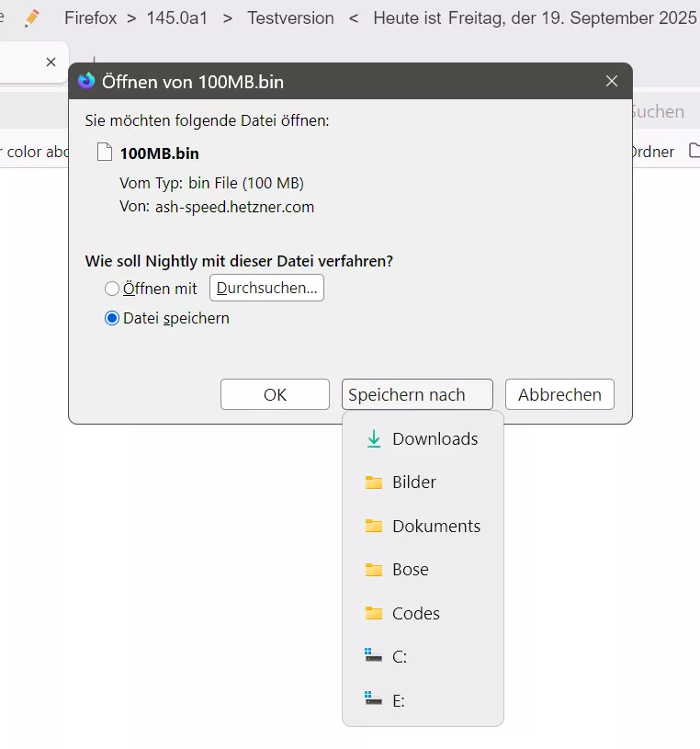700x749 pixels.
Task: Click the Nightly logo in dialog title
Action: coord(86,81)
